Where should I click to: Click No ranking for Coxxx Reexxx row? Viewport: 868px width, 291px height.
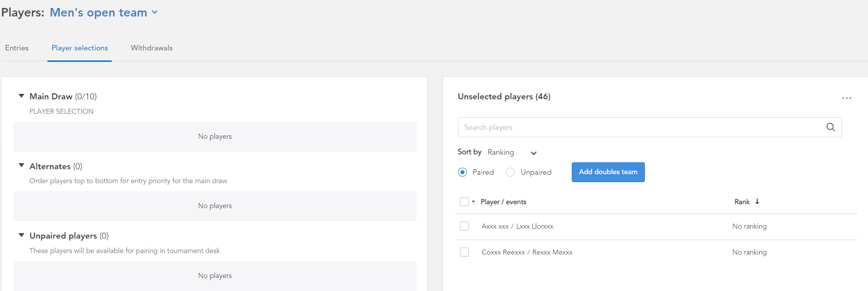(x=749, y=252)
